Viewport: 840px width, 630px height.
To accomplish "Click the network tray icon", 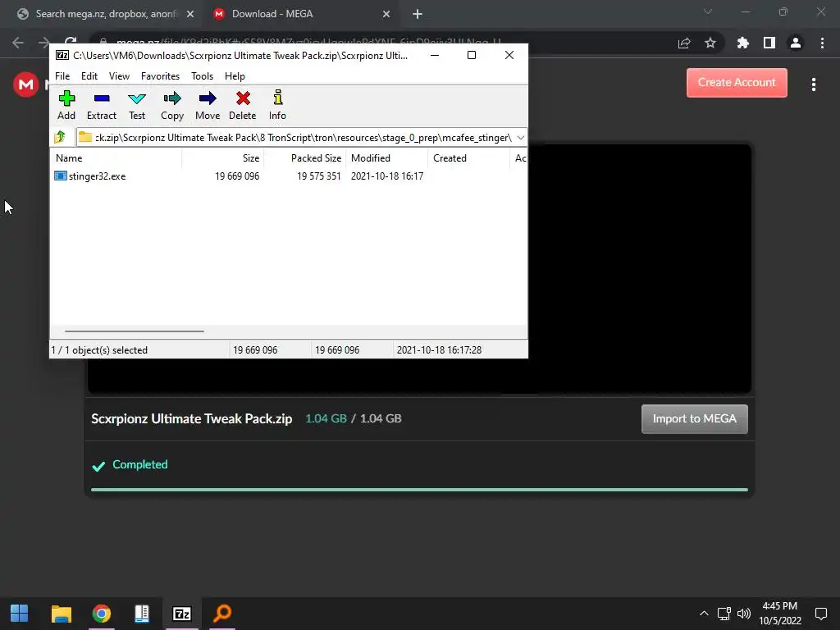I will (x=724, y=614).
